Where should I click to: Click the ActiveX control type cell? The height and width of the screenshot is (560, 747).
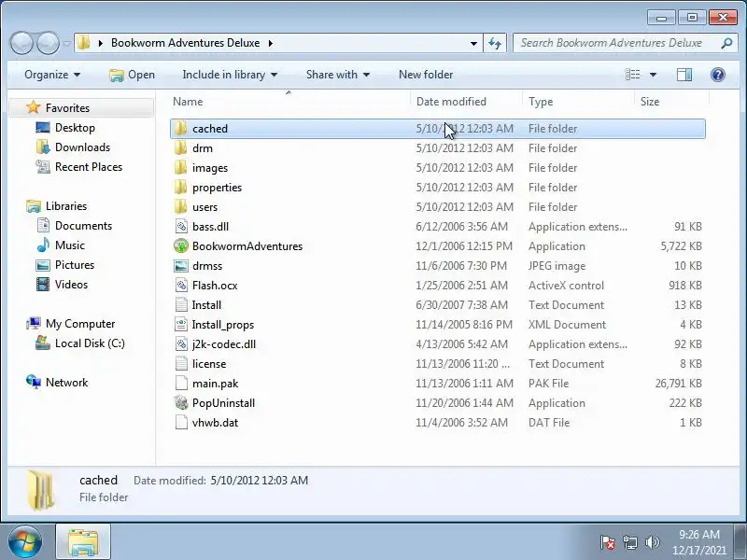point(566,286)
